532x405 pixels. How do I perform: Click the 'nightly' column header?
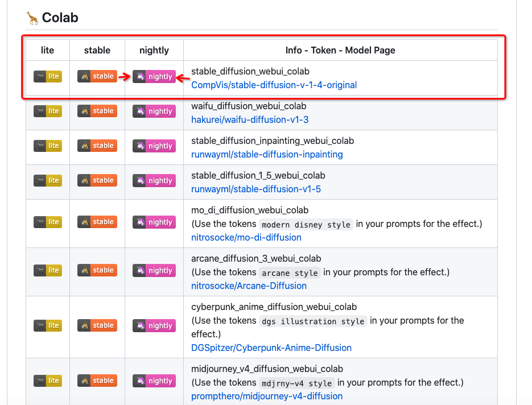coord(154,51)
